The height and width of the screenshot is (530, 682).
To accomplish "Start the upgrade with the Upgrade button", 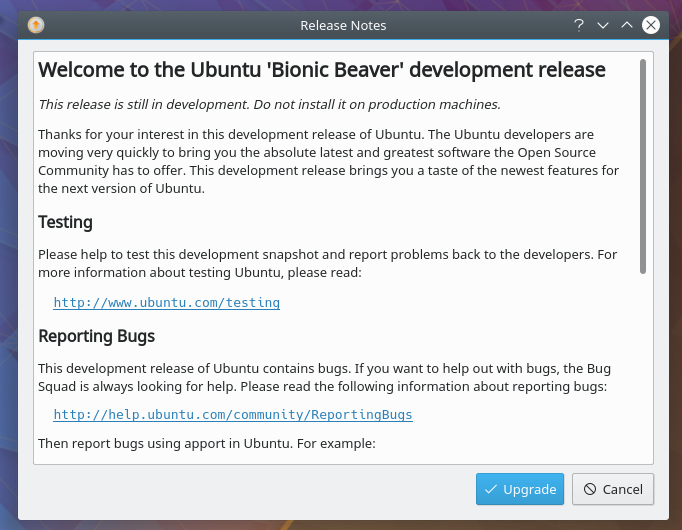I will [x=520, y=489].
